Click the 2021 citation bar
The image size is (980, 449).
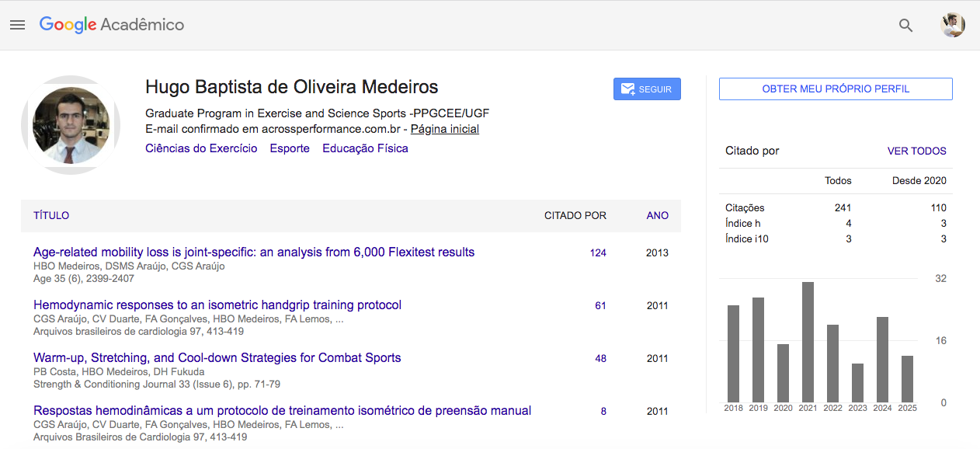pyautogui.click(x=808, y=342)
